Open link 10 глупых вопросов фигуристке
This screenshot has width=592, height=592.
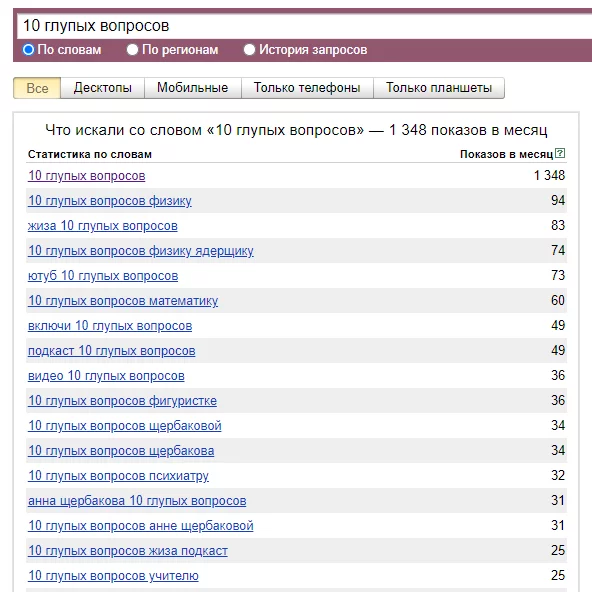click(122, 401)
